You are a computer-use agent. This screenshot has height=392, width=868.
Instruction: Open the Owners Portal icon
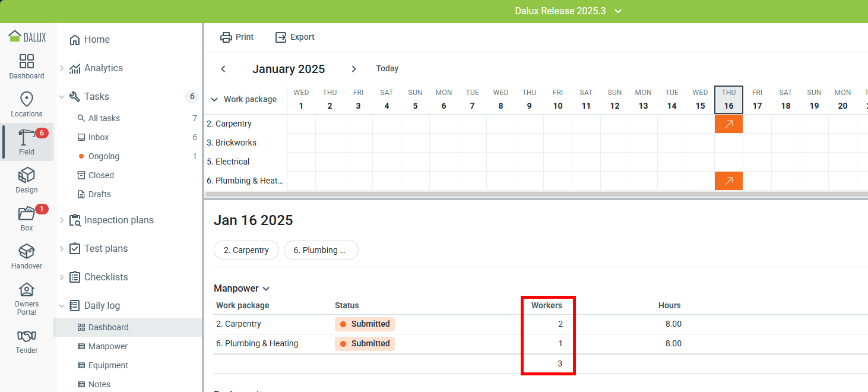point(27,290)
